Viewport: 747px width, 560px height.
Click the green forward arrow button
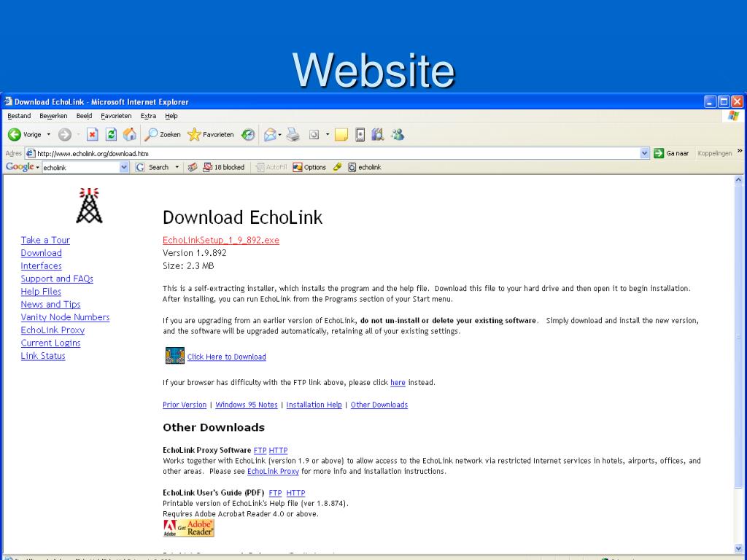65,135
